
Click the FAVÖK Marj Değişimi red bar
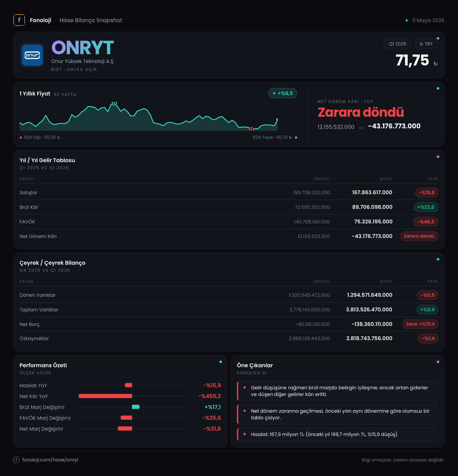pyautogui.click(x=126, y=418)
